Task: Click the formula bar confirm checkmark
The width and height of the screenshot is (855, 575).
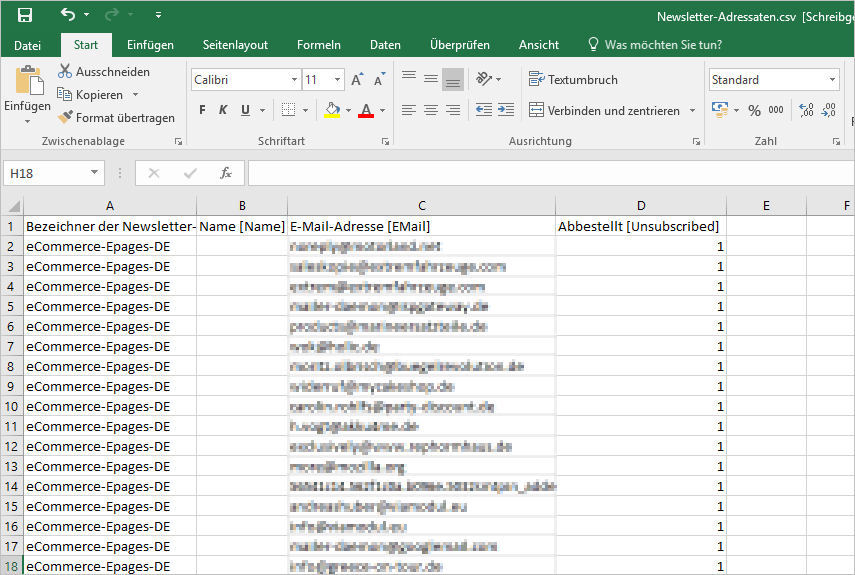Action: tap(190, 173)
